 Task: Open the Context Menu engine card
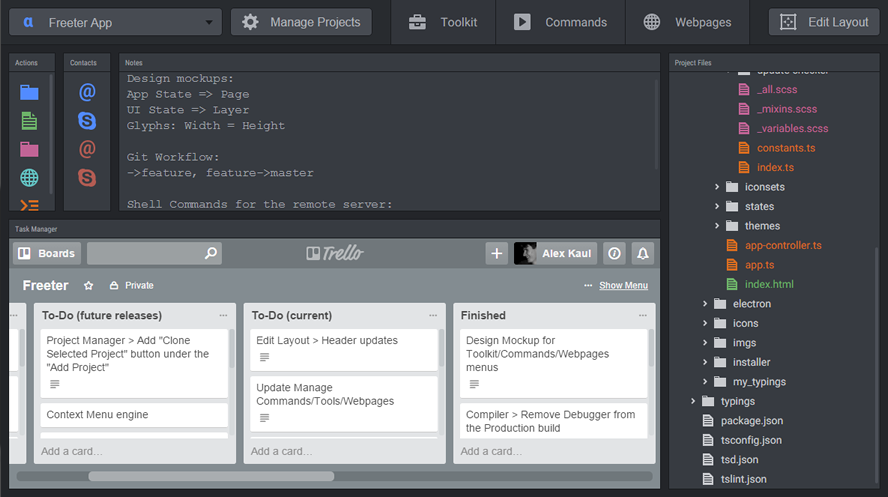pos(134,415)
